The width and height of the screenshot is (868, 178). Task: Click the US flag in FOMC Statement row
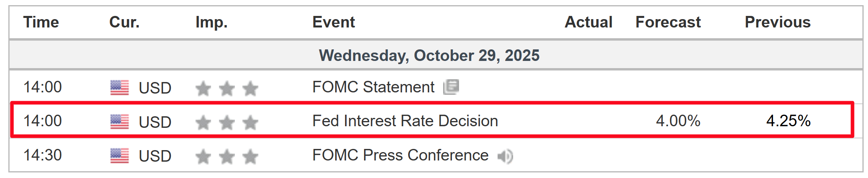(120, 88)
